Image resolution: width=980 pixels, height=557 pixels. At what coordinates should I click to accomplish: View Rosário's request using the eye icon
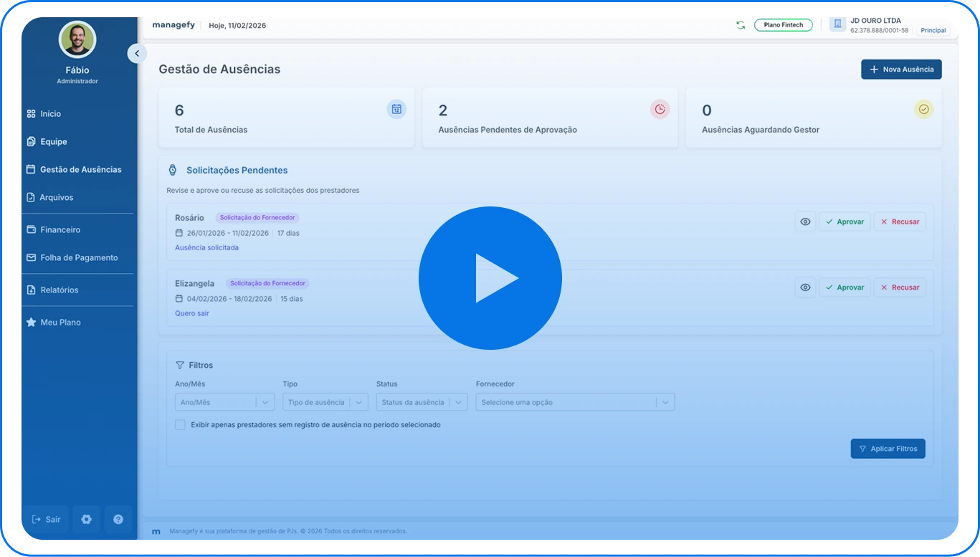[804, 222]
